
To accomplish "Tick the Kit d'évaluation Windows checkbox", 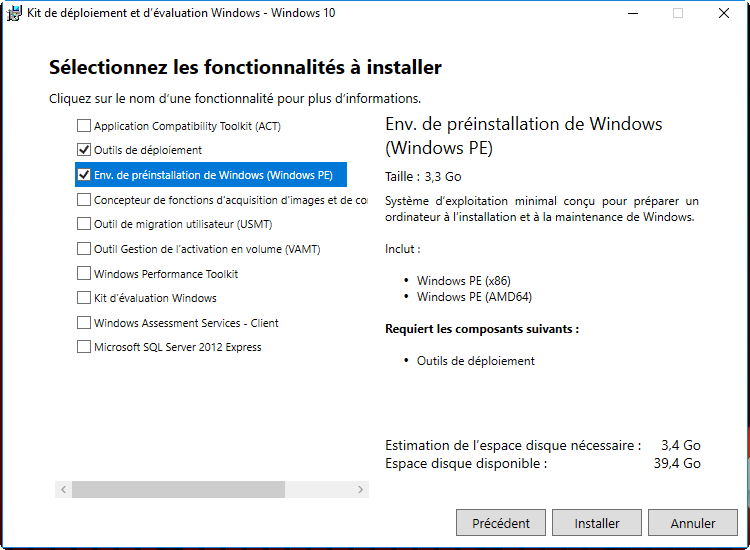I will click(x=84, y=298).
